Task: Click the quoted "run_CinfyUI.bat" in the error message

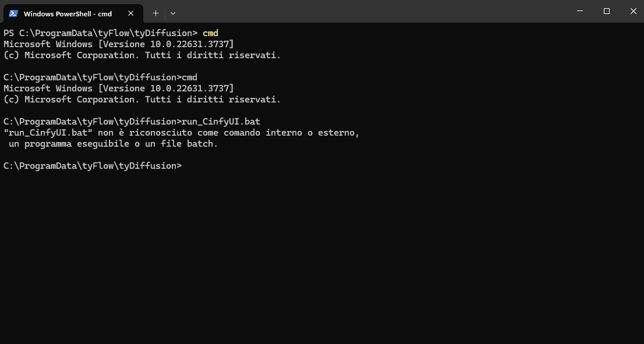Action: point(47,133)
